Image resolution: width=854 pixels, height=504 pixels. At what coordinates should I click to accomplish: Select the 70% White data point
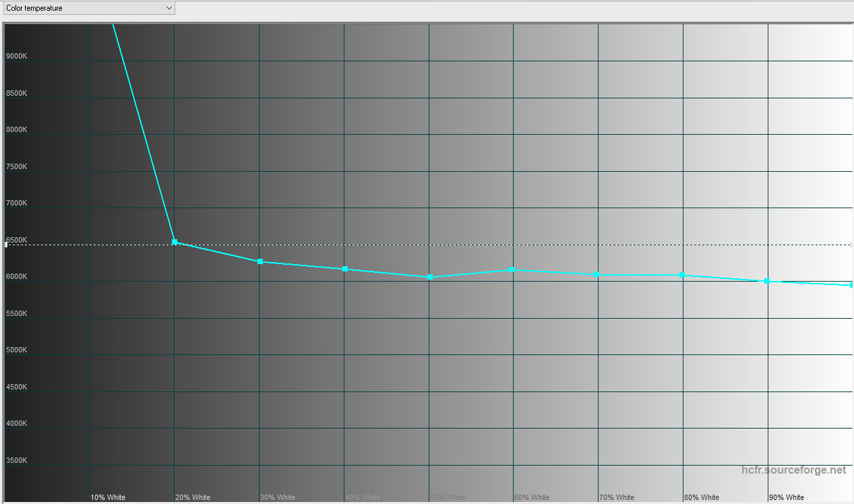[x=597, y=274]
